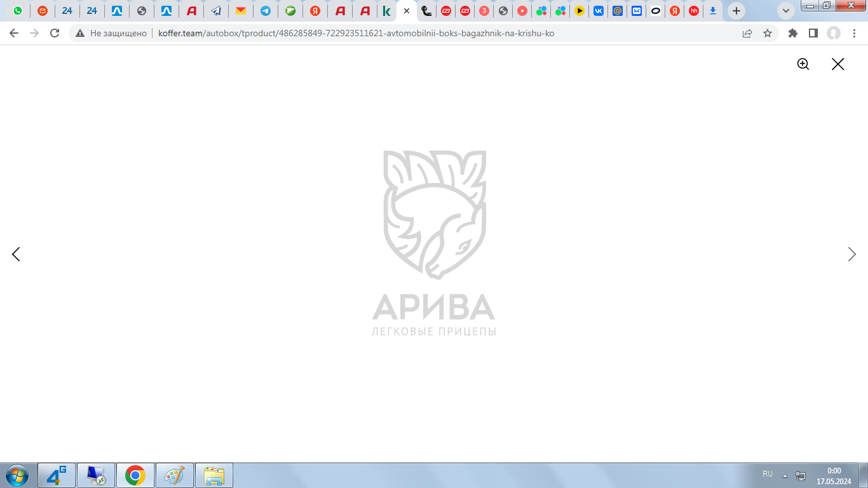The image size is (868, 488).
Task: Click the koffer.team URL address field
Action: (x=381, y=33)
